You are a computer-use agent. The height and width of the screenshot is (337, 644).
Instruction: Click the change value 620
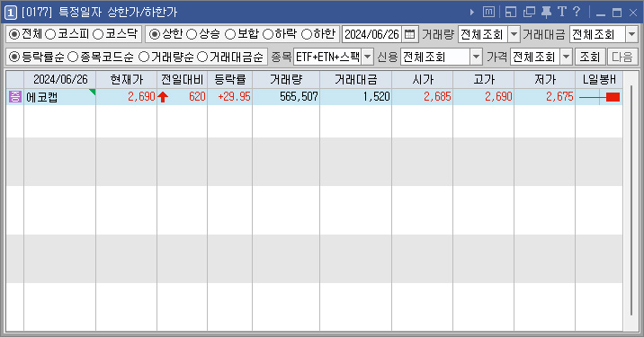click(x=197, y=97)
